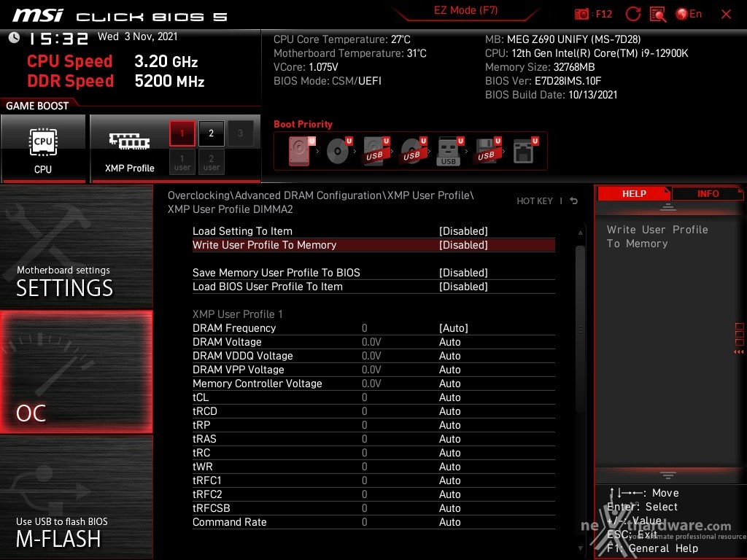Open the SETTINGS motherboard section

click(76, 246)
